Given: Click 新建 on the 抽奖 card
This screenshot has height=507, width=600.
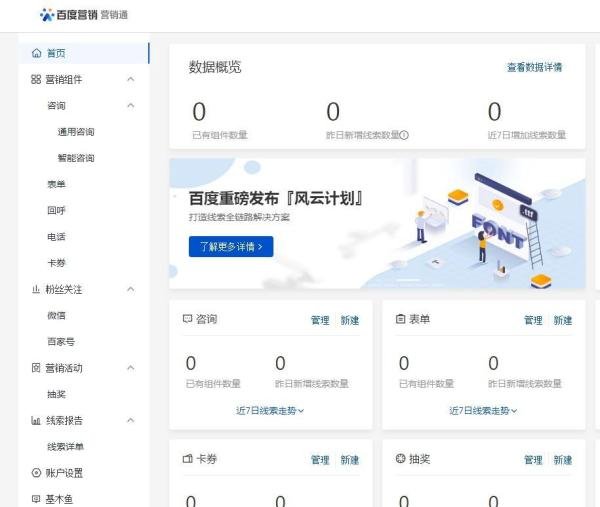Looking at the screenshot, I should pos(563,460).
